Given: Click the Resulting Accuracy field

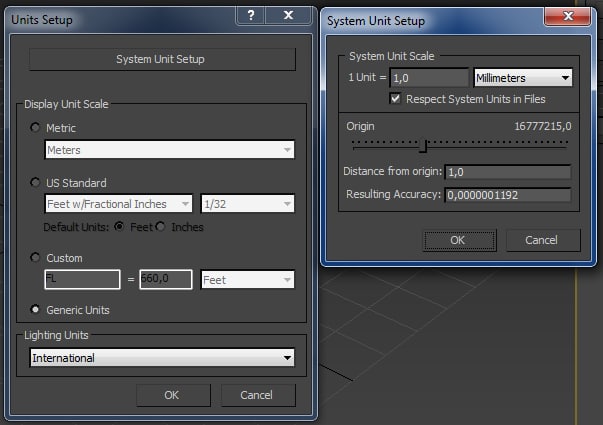Looking at the screenshot, I should click(508, 195).
